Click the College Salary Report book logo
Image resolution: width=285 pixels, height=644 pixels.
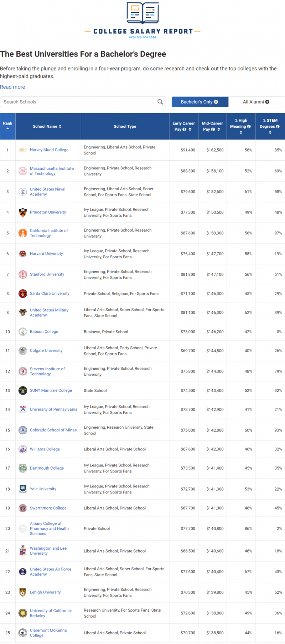[x=142, y=13]
